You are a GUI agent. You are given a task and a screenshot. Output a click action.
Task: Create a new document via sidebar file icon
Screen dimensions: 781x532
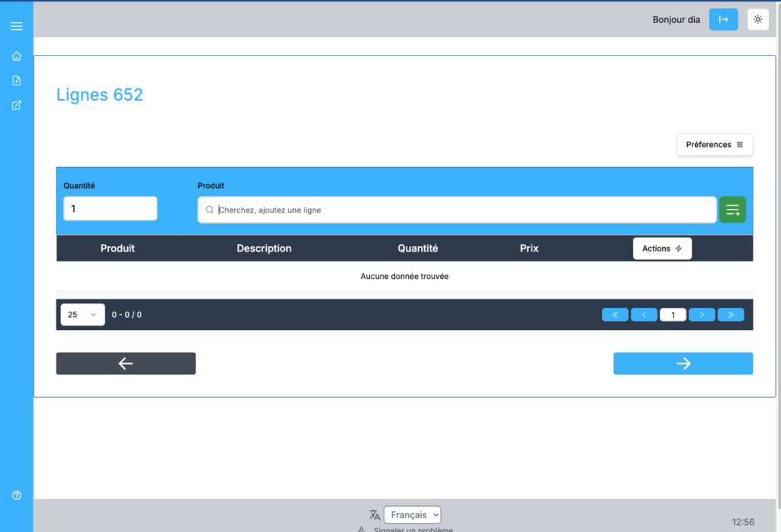pyautogui.click(x=16, y=80)
